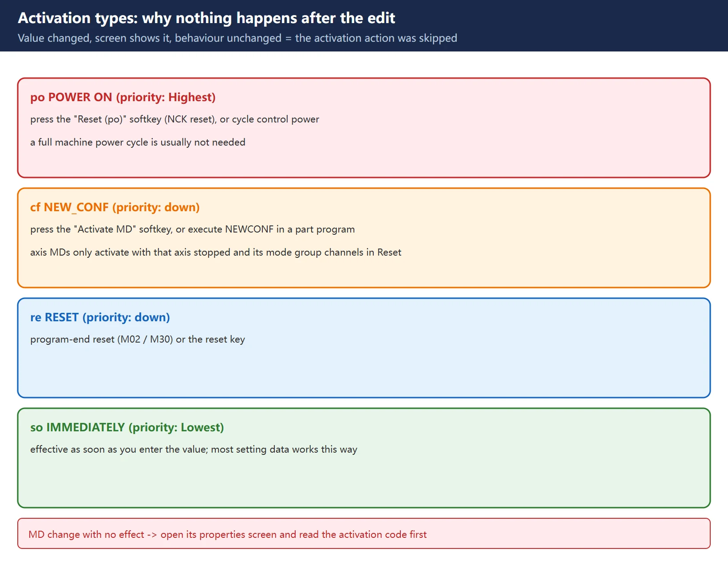Viewport: 728px width, 568px height.
Task: Select the 'cf NEW_CONF (priority: down)' heading
Action: coord(115,207)
